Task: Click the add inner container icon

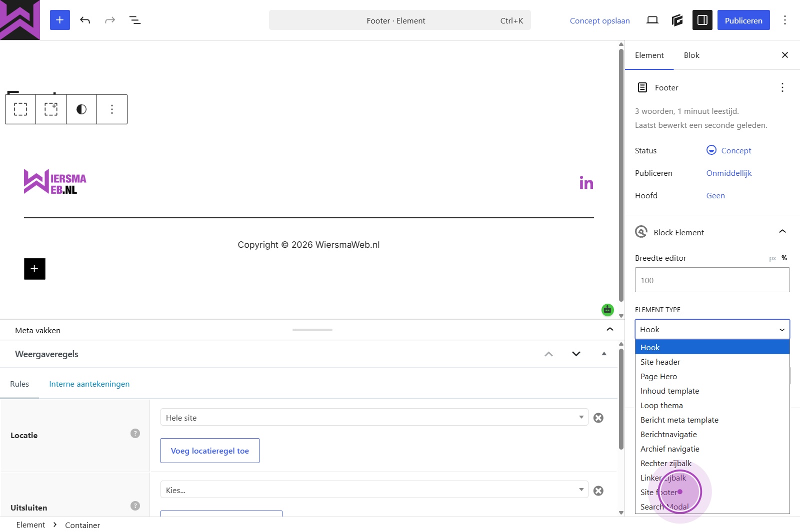Action: tap(51, 109)
